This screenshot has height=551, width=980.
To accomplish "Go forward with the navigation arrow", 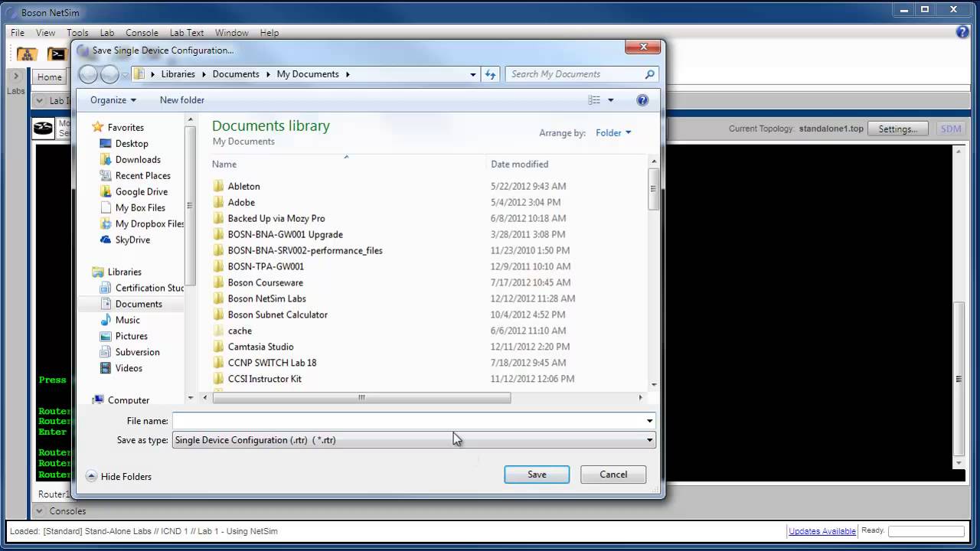I will 109,74.
